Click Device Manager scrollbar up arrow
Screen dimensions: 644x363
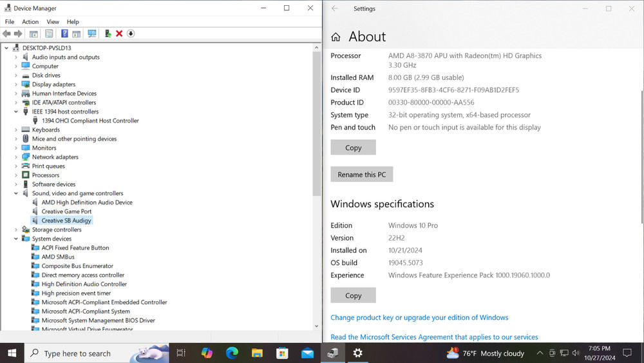click(x=316, y=48)
